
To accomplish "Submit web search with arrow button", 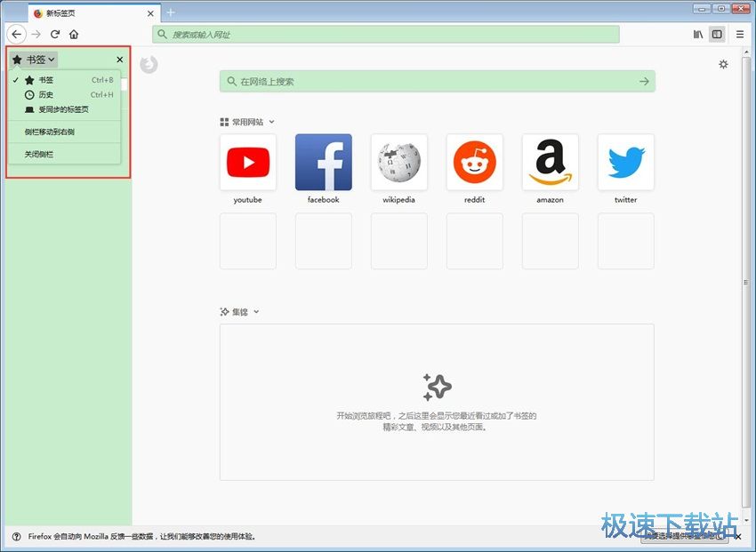I will click(644, 82).
